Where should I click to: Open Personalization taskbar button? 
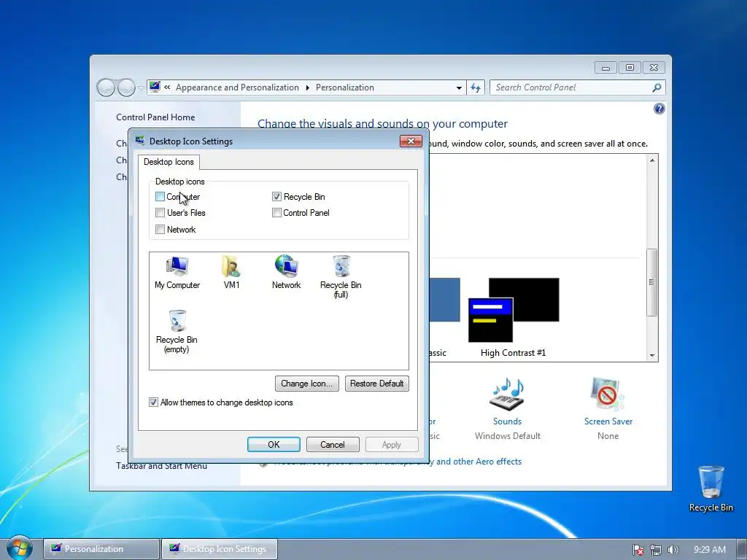point(101,549)
